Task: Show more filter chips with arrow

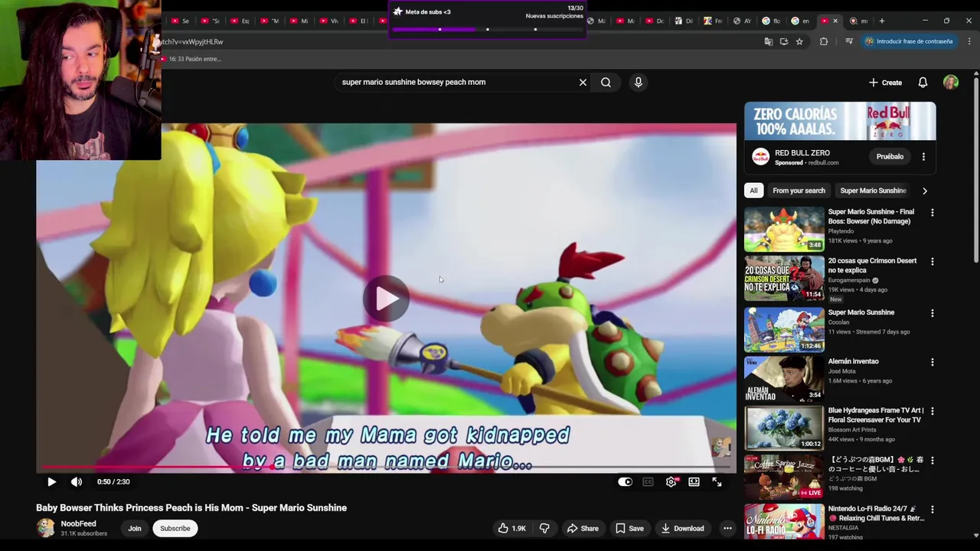Action: pos(924,191)
